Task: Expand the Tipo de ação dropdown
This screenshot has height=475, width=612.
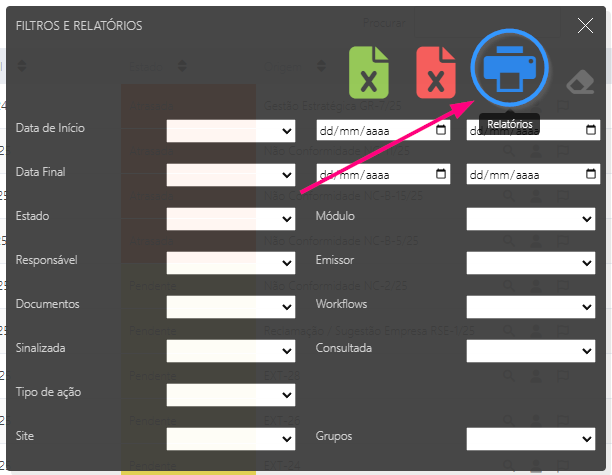Action: pos(231,395)
